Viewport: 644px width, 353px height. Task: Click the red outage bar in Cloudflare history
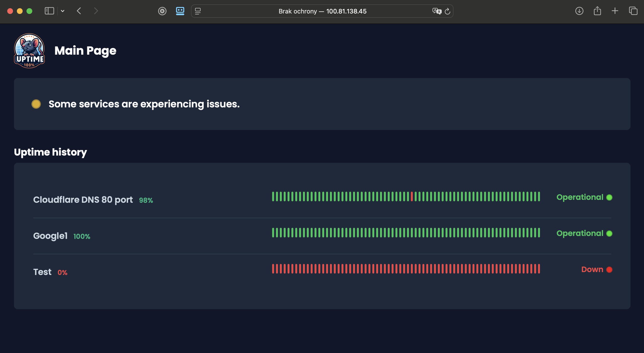[412, 196]
